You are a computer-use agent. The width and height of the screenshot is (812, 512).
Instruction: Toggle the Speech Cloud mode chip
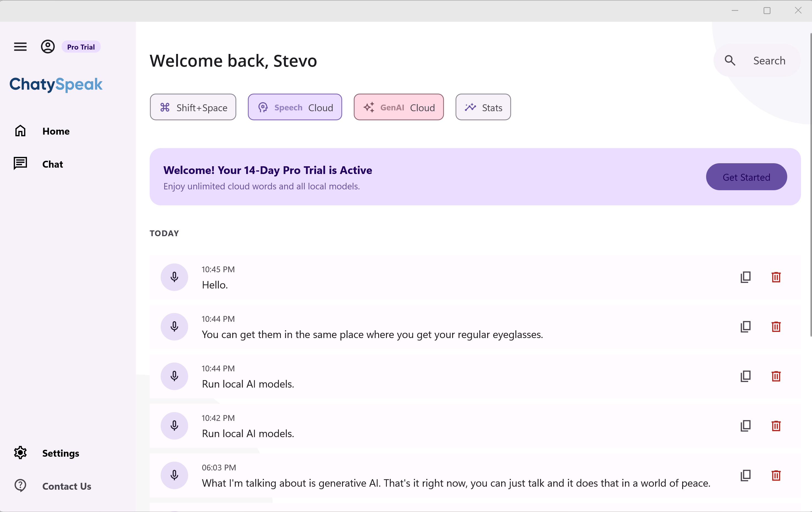tap(295, 107)
